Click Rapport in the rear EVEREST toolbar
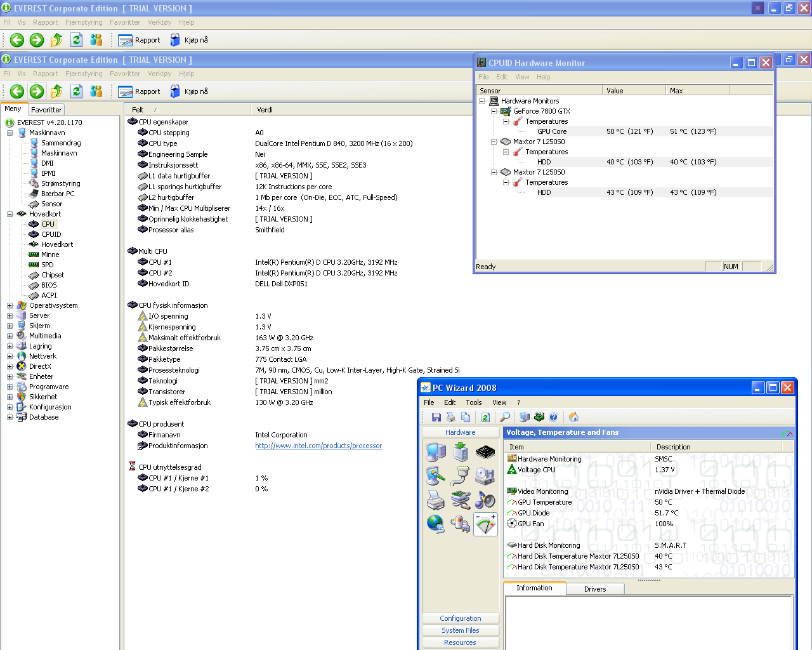Screen dimensions: 812x650 pyautogui.click(x=139, y=40)
